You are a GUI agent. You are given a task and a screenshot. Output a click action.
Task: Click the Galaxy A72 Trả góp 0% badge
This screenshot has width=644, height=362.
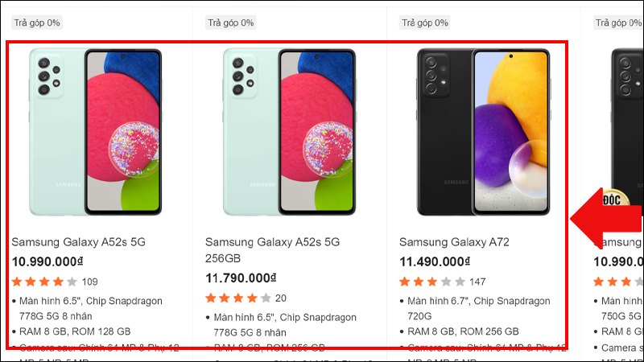coord(425,23)
